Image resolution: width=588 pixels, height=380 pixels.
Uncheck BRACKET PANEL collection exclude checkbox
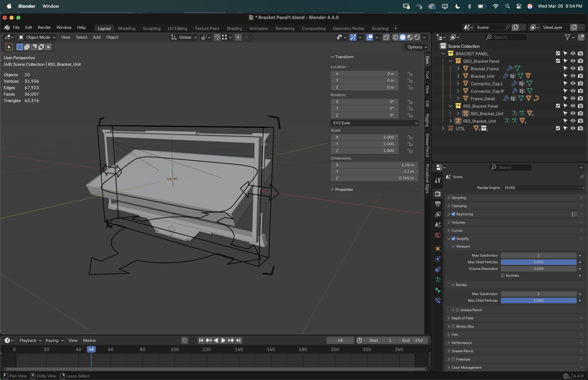pos(558,54)
